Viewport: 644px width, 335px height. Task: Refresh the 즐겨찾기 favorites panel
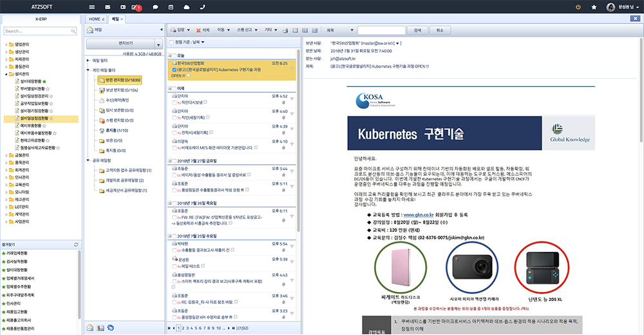(76, 245)
